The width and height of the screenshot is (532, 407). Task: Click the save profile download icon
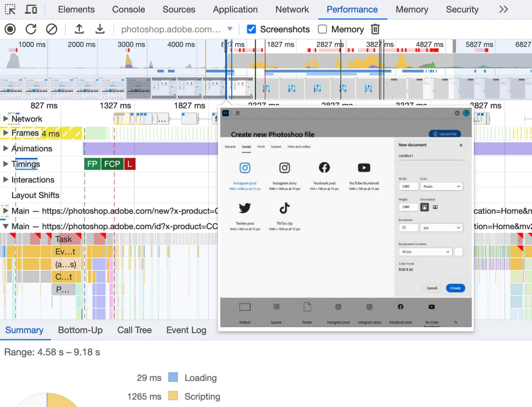(x=100, y=29)
